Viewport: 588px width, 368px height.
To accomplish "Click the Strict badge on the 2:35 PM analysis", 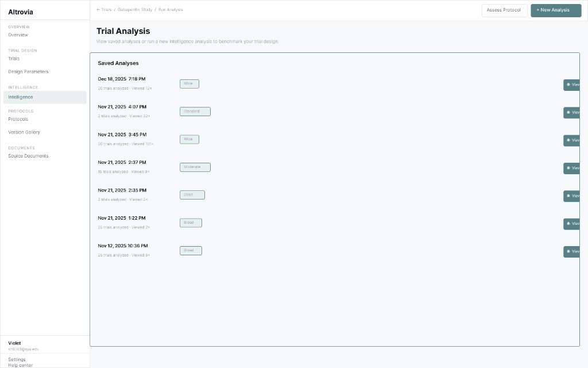I will (x=192, y=194).
